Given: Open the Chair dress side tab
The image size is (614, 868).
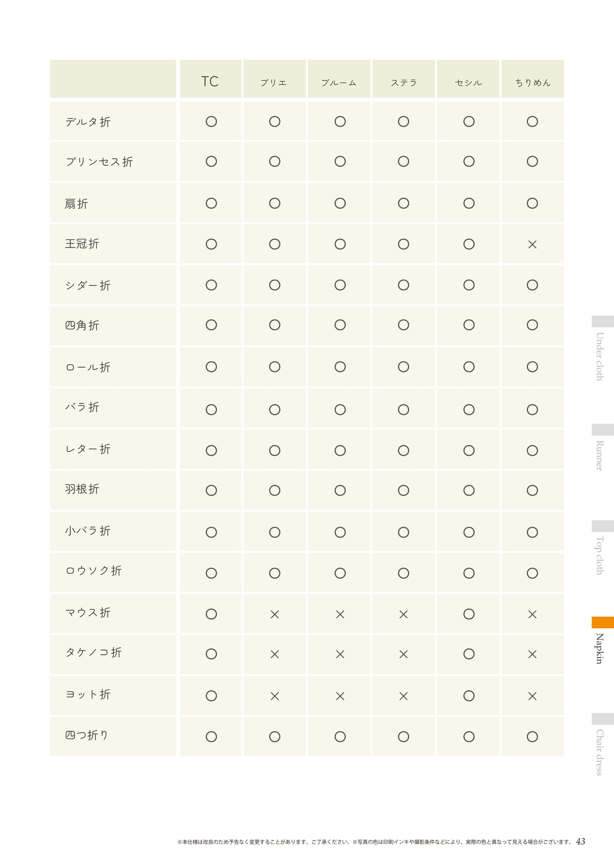Looking at the screenshot, I should tap(600, 752).
